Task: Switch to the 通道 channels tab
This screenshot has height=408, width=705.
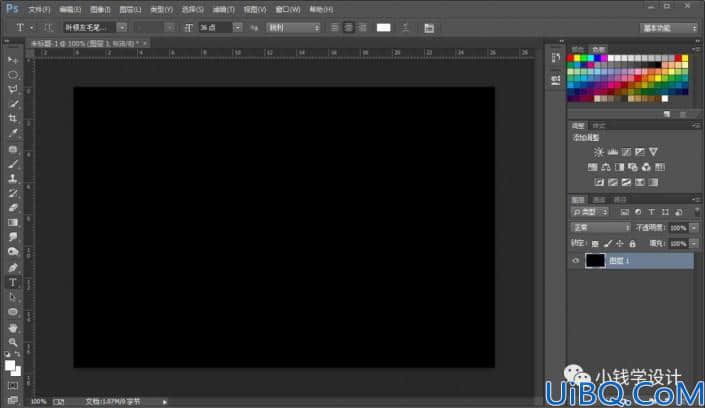Action: point(599,200)
